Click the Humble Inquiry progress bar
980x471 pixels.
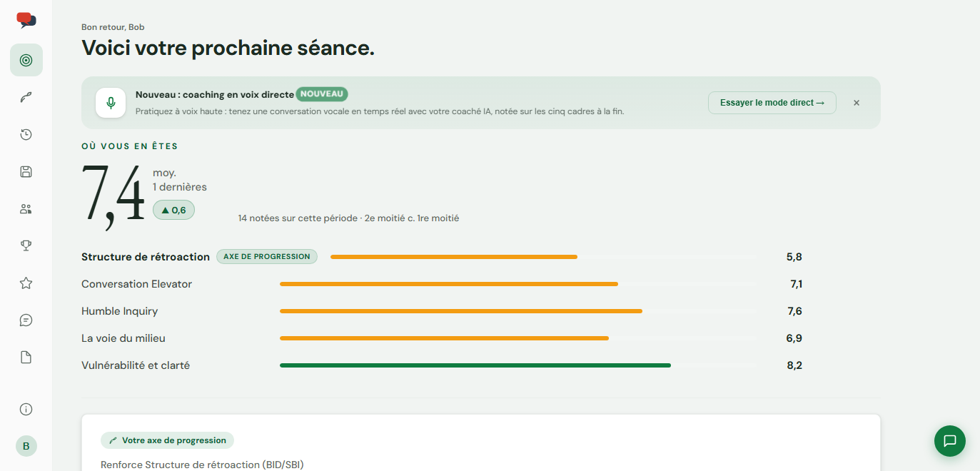pos(517,311)
